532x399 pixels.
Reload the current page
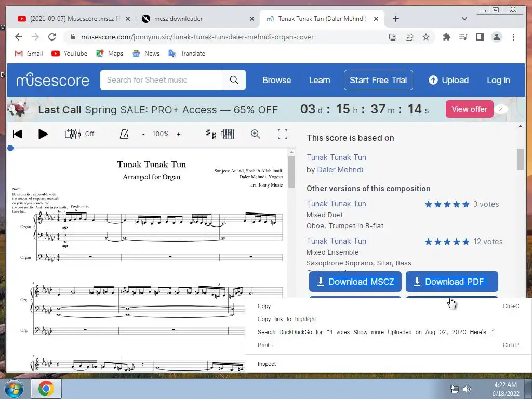point(52,37)
